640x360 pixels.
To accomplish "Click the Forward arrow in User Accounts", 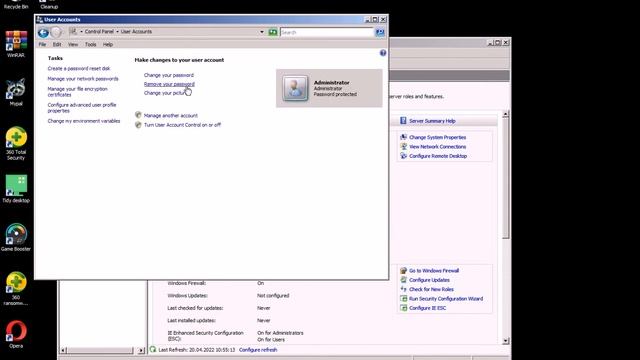I will pos(56,32).
